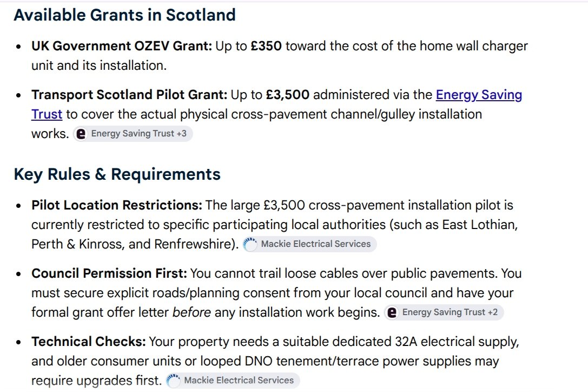The image size is (588, 392).
Task: Click the underlined word Trust
Action: tap(47, 114)
